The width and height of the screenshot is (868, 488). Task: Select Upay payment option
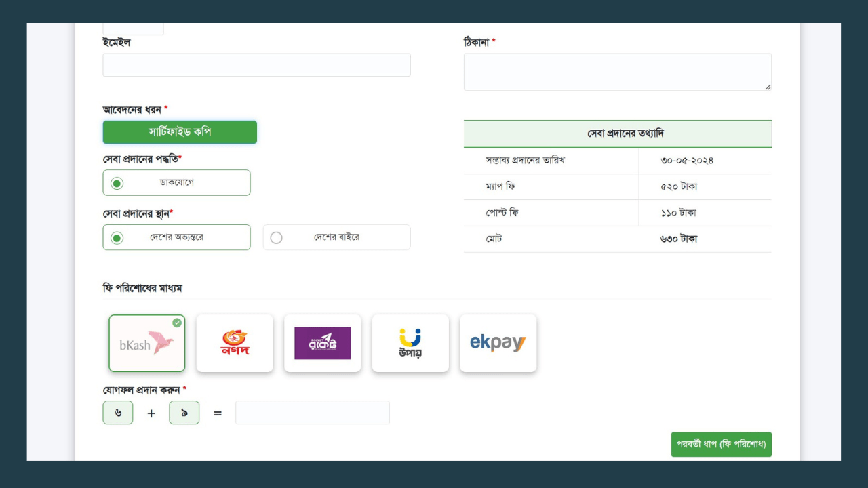click(x=410, y=343)
